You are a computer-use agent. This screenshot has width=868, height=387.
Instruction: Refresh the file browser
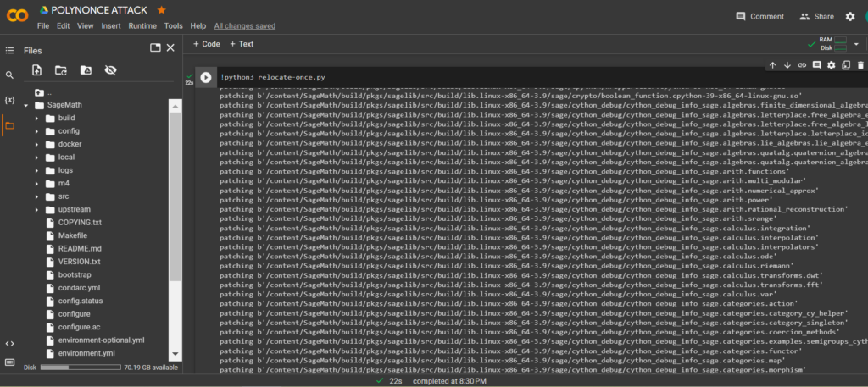[x=61, y=70]
